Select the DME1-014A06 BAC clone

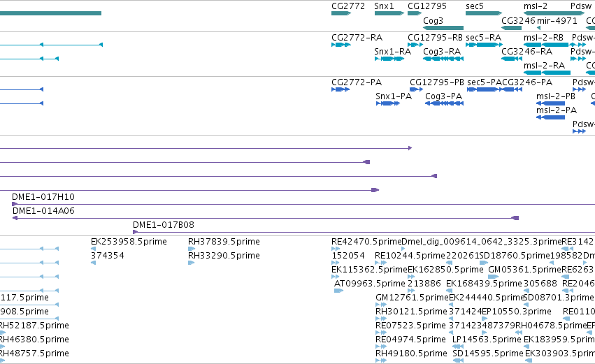[x=266, y=218]
